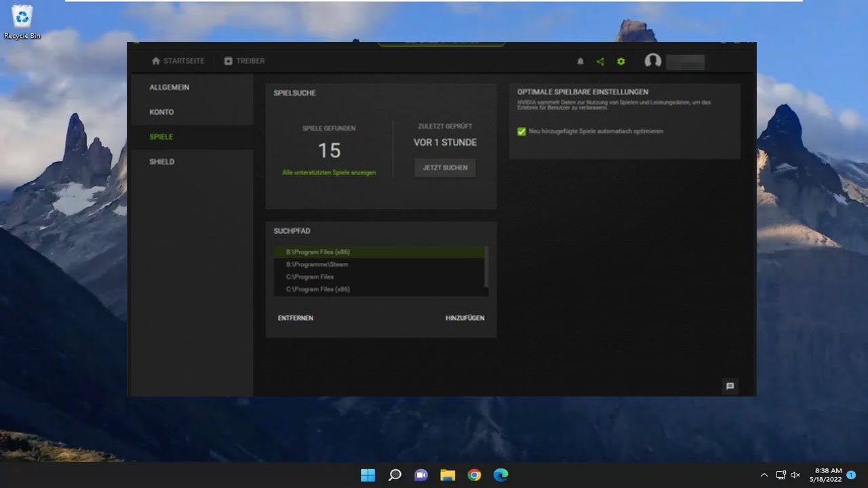Open the notifications bell icon

580,62
